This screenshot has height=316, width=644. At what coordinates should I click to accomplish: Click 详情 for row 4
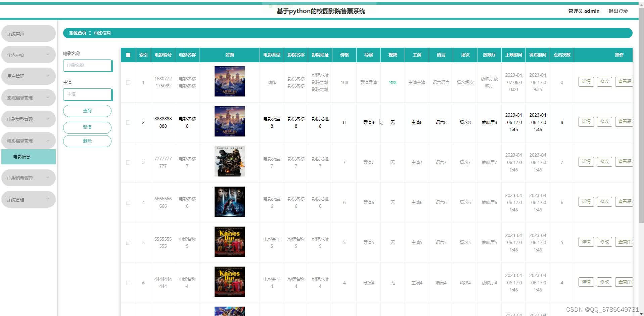586,202
